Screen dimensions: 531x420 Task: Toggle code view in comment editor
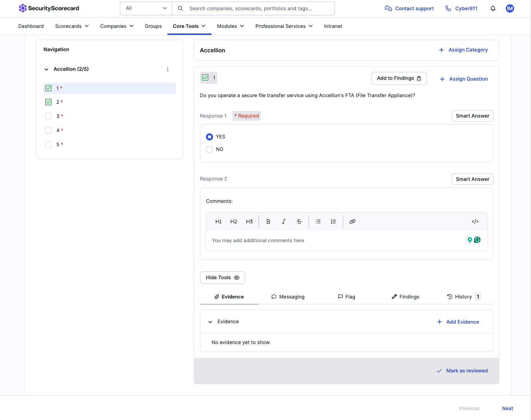(x=475, y=221)
